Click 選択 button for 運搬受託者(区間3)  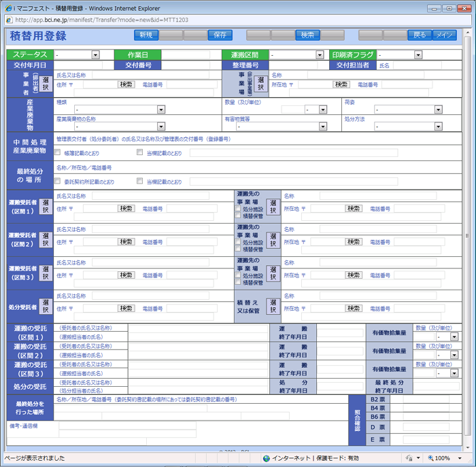[46, 273]
